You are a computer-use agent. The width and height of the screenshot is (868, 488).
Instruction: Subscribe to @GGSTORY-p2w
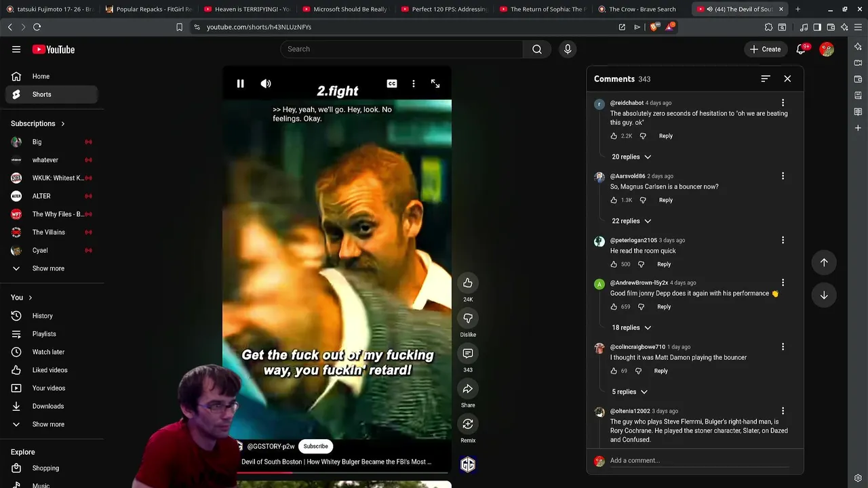pyautogui.click(x=315, y=446)
